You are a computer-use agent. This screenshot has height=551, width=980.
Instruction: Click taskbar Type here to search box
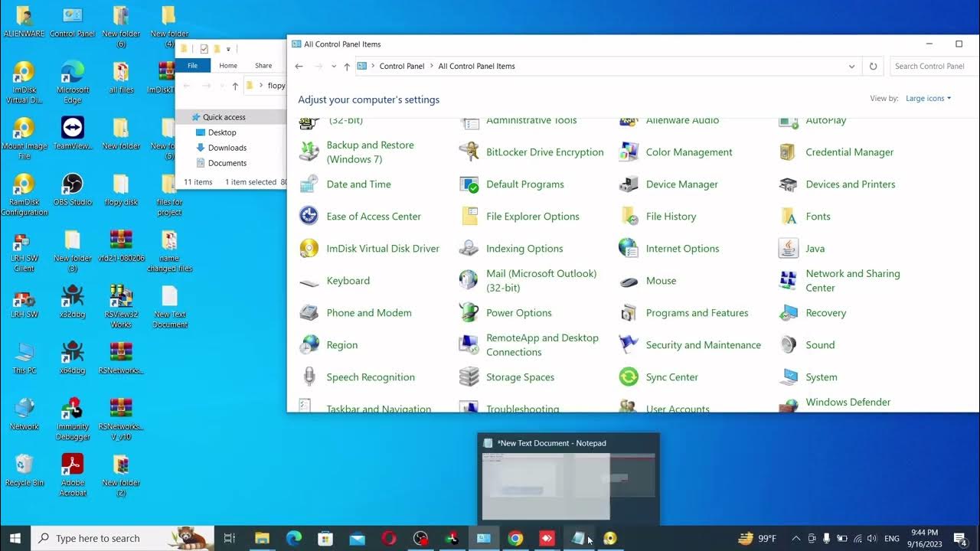point(123,538)
